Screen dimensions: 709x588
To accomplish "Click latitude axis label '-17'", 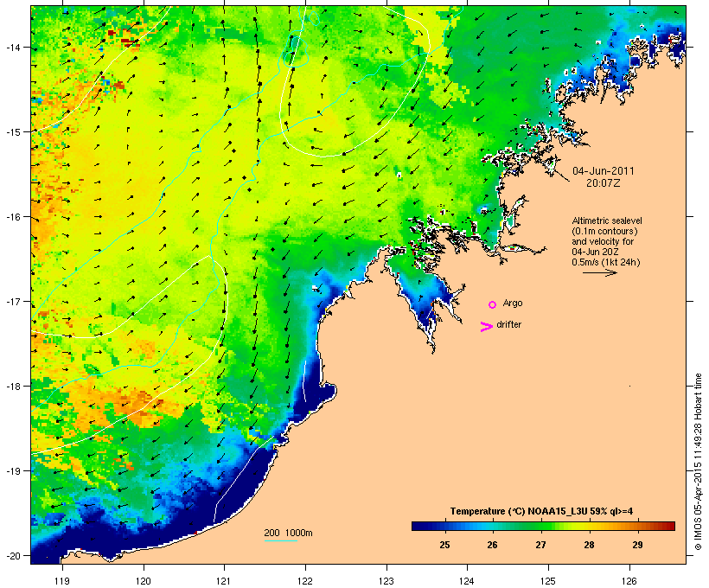I will (12, 301).
